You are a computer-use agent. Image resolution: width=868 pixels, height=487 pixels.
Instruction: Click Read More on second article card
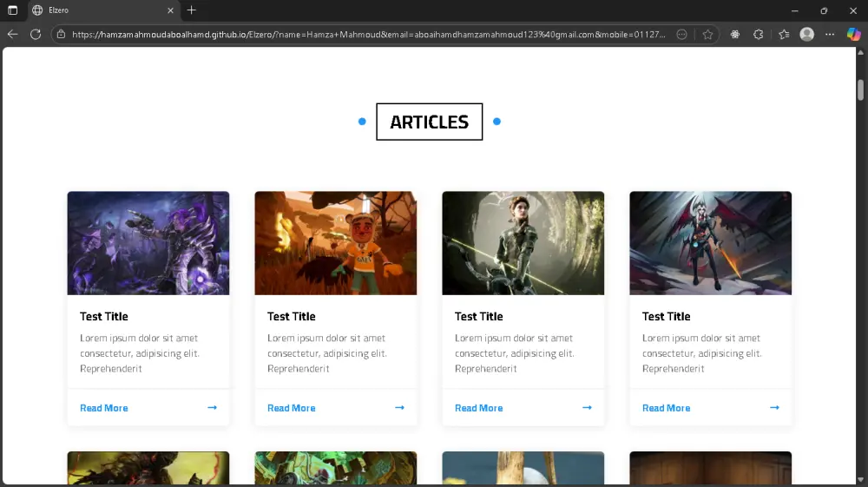pos(291,408)
